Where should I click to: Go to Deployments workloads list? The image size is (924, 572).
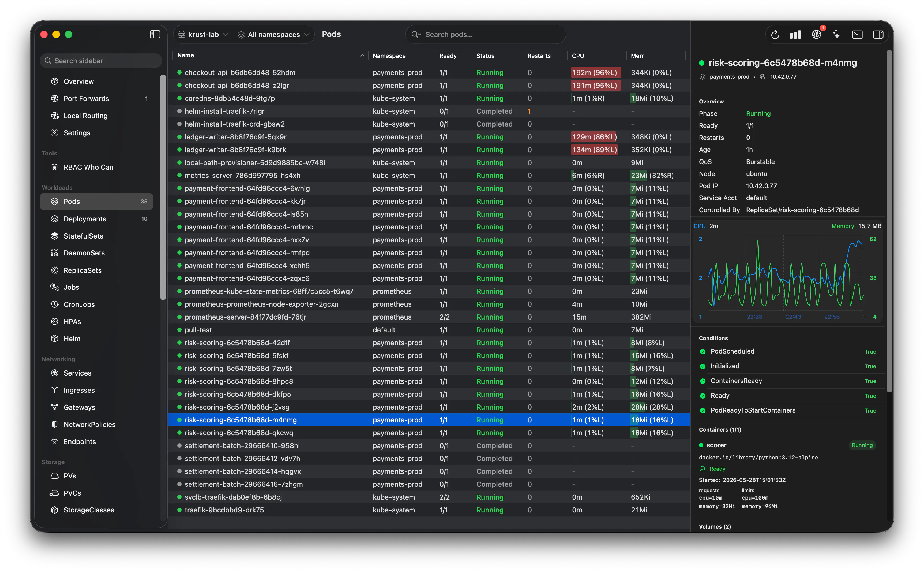pos(96,219)
